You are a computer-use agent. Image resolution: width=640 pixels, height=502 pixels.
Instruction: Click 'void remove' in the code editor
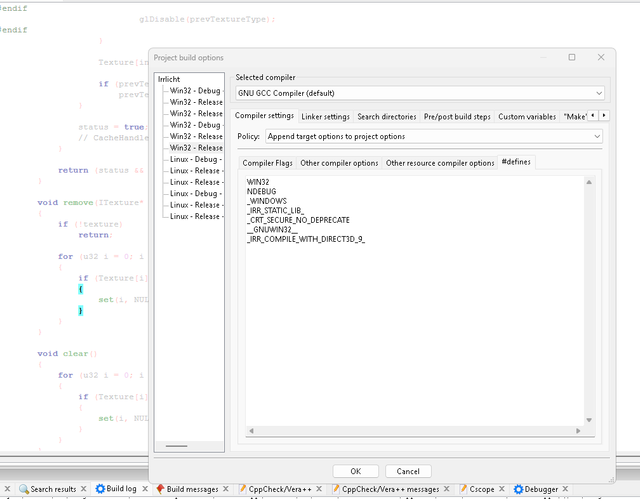(x=65, y=202)
